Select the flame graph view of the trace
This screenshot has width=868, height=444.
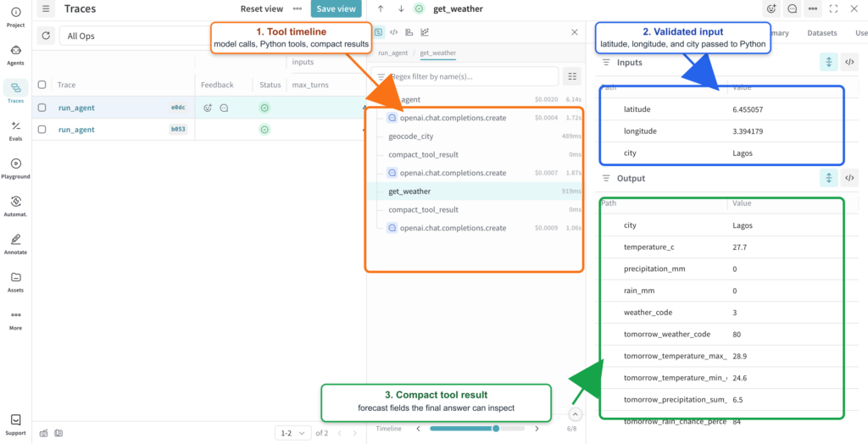tap(409, 32)
